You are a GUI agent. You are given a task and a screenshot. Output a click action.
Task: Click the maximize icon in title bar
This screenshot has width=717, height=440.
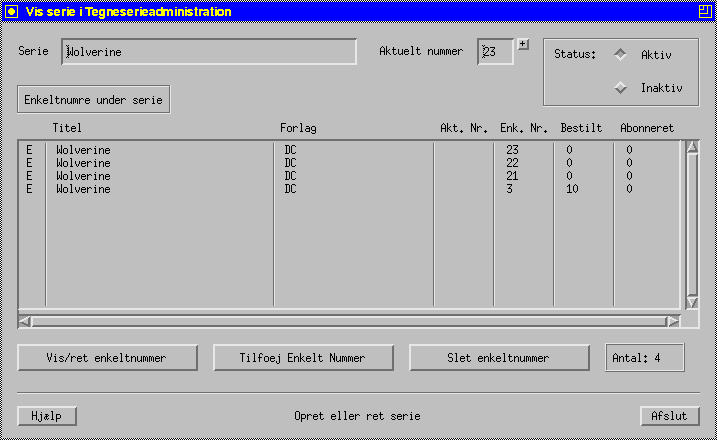click(x=705, y=11)
